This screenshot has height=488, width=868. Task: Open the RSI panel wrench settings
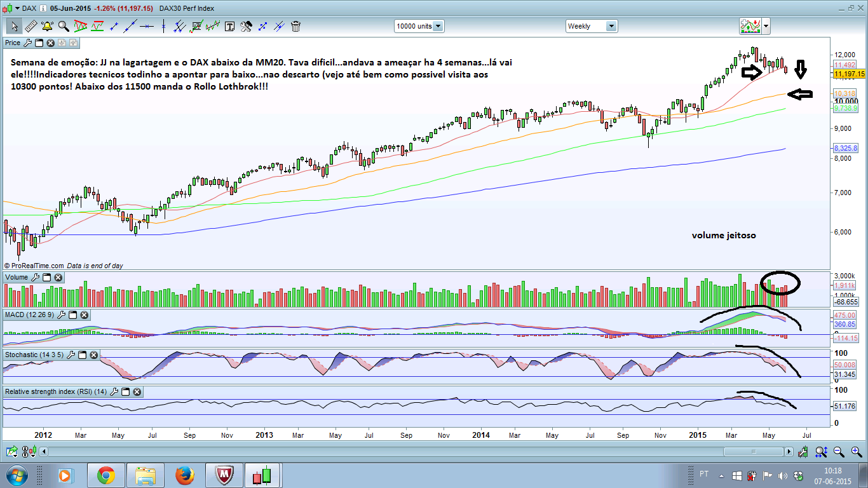click(113, 392)
